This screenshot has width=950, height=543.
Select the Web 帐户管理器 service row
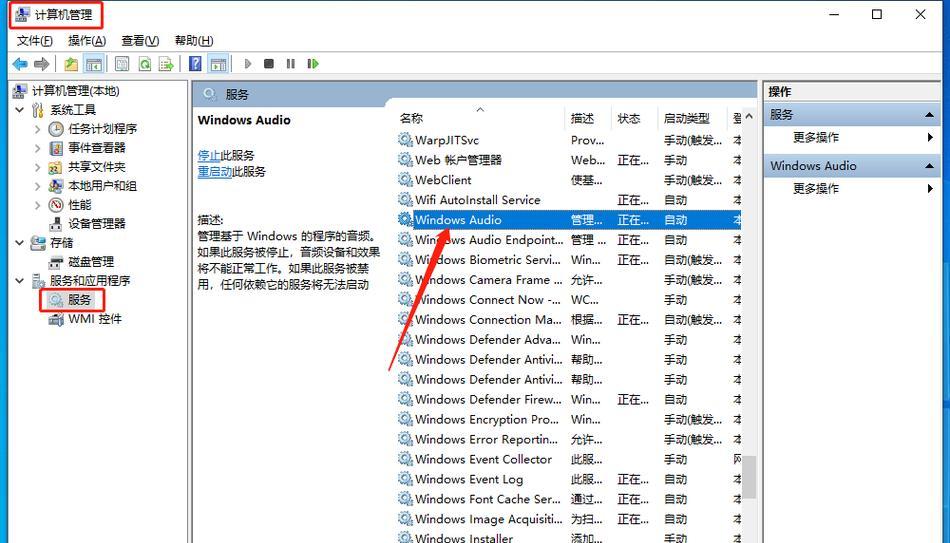[x=568, y=160]
